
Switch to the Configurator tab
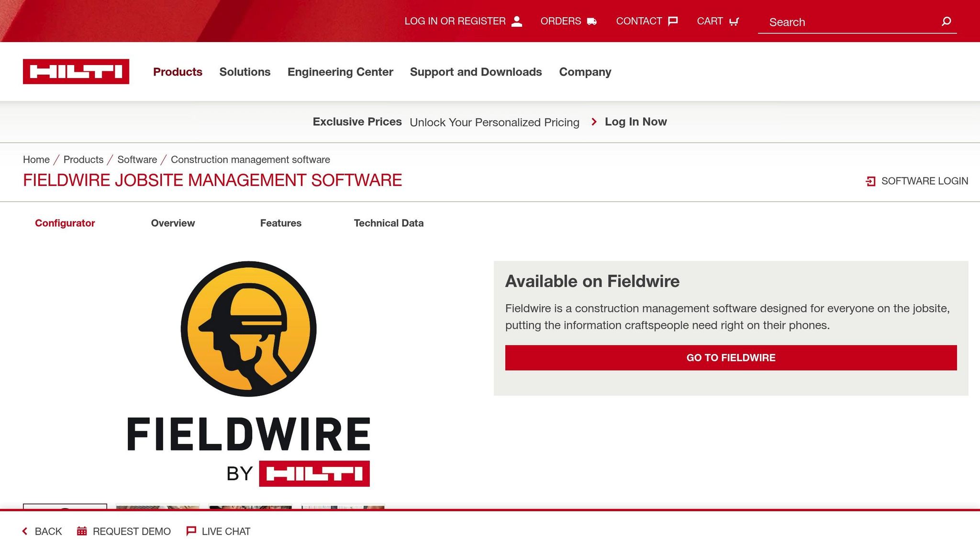65,223
